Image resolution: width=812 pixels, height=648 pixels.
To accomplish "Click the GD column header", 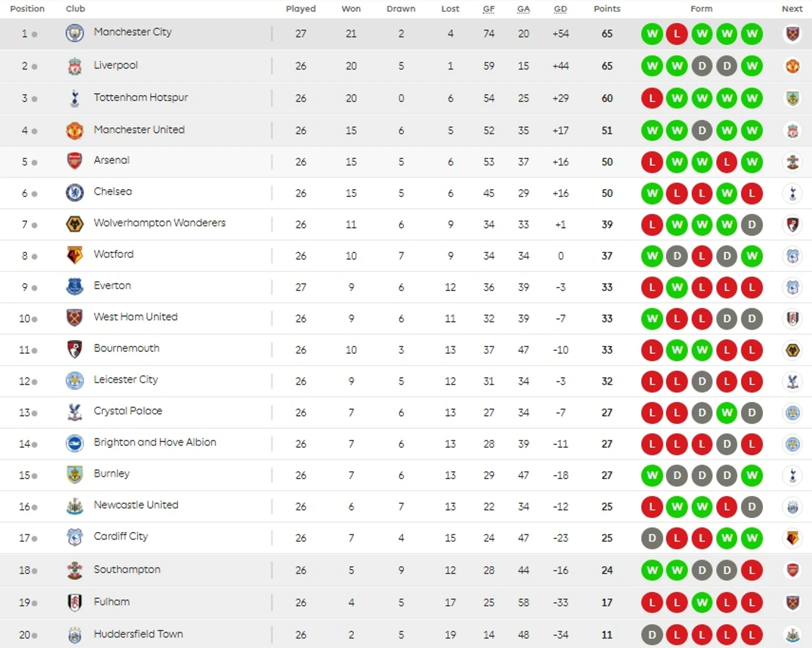I will pos(561,8).
